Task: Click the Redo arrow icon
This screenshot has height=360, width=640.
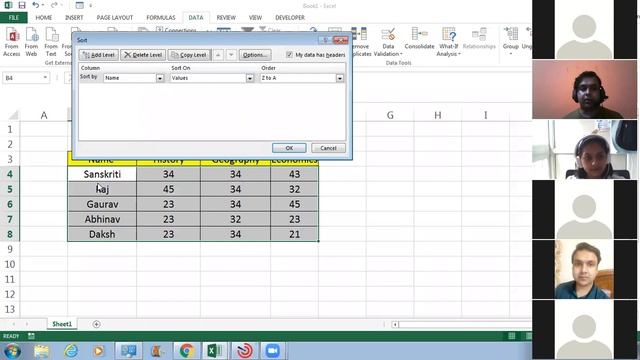Action: pyautogui.click(x=54, y=5)
